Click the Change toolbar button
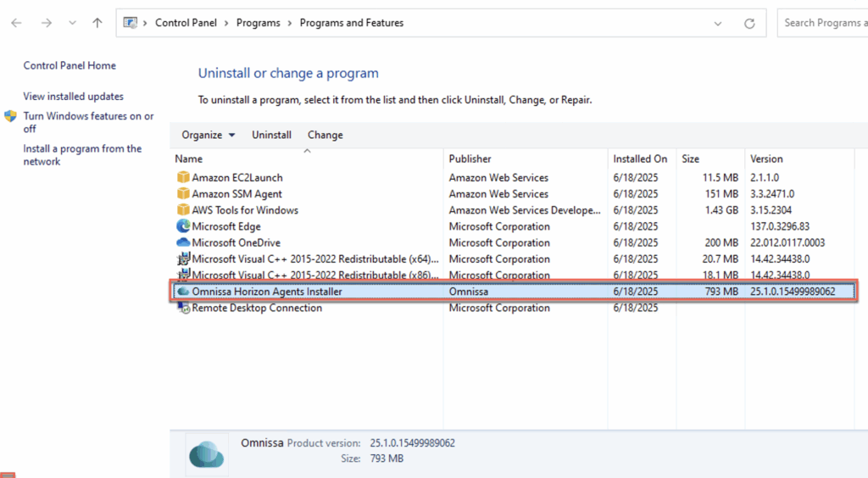 tap(325, 135)
